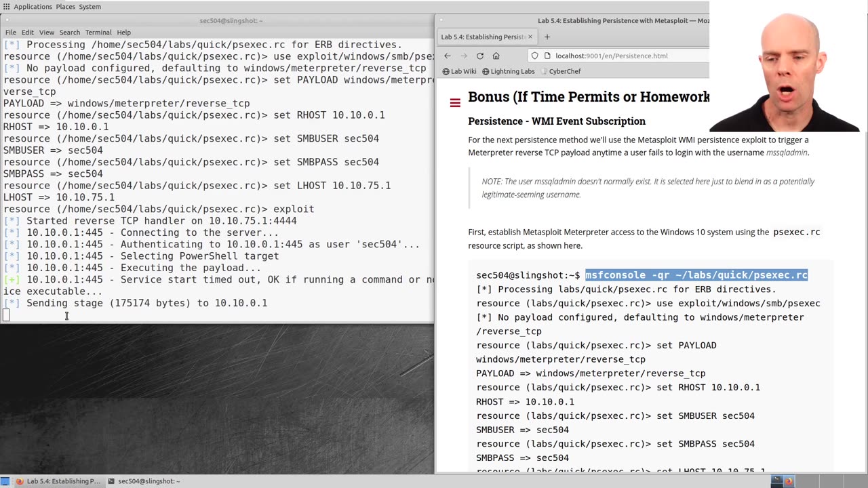This screenshot has width=868, height=488.
Task: Click 'Sending stage (175174 bytes)' terminal line
Action: click(x=136, y=303)
